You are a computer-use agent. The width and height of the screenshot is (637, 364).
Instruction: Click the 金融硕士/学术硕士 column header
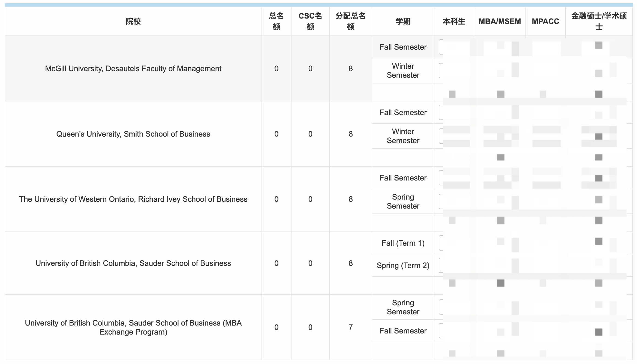pos(599,21)
